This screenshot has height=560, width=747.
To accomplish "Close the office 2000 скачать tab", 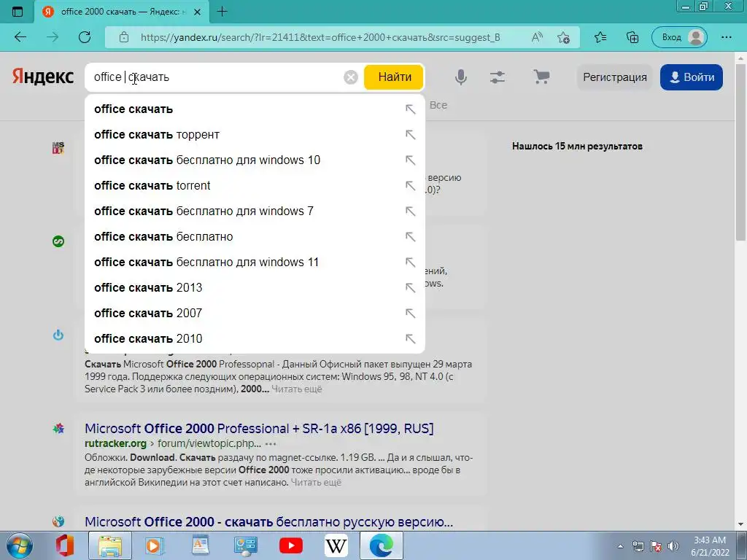I will [197, 12].
